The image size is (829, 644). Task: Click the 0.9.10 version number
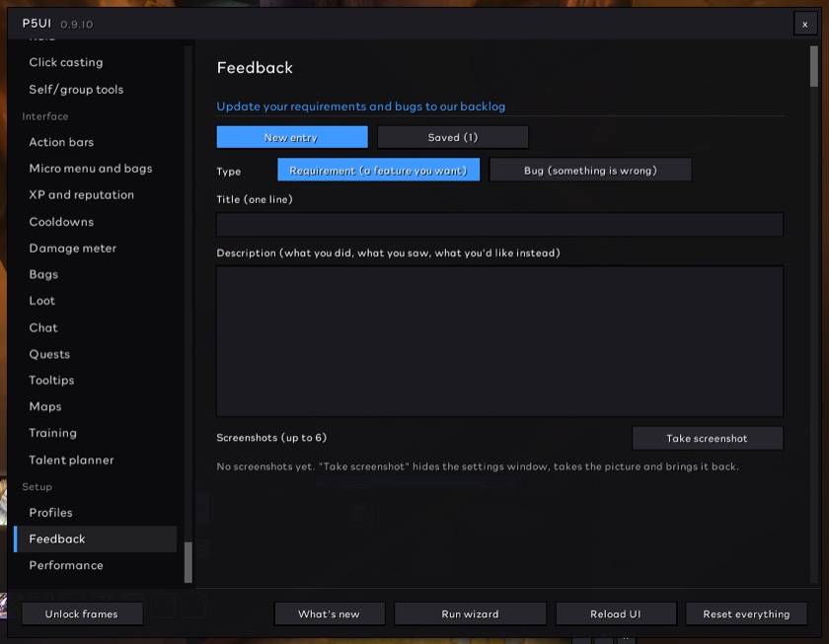coord(77,25)
